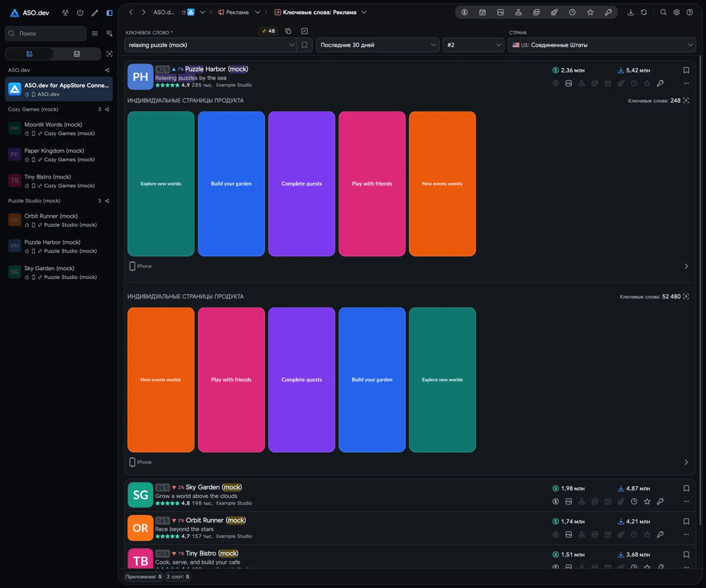Open the help question mark icon
This screenshot has width=706, height=588.
(690, 12)
